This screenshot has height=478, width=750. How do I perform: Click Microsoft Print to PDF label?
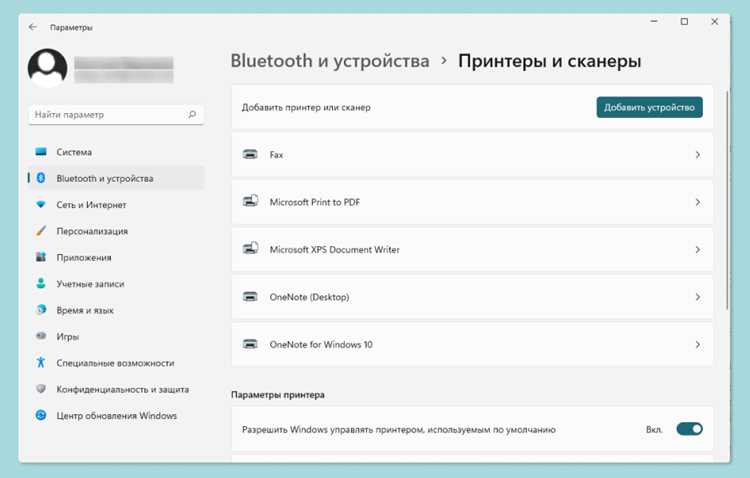tap(315, 202)
